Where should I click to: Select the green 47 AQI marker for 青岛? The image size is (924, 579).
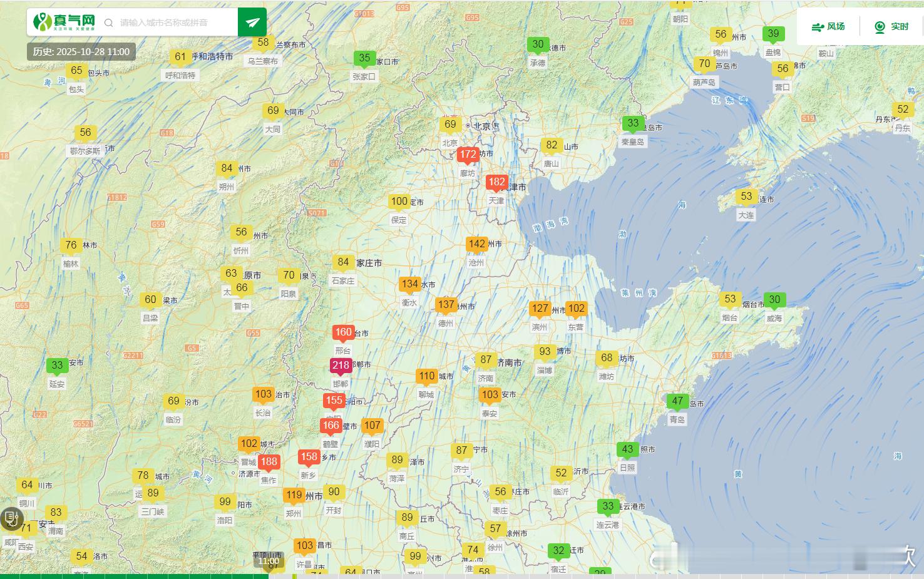pyautogui.click(x=677, y=402)
